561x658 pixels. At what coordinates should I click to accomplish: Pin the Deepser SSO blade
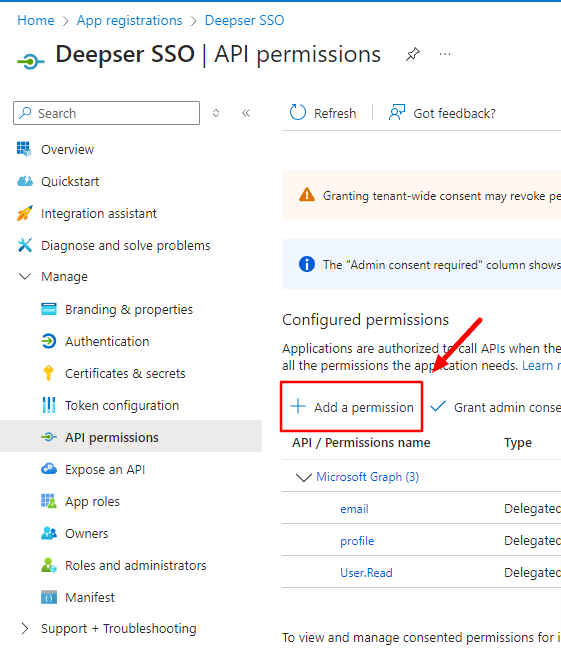click(x=412, y=54)
